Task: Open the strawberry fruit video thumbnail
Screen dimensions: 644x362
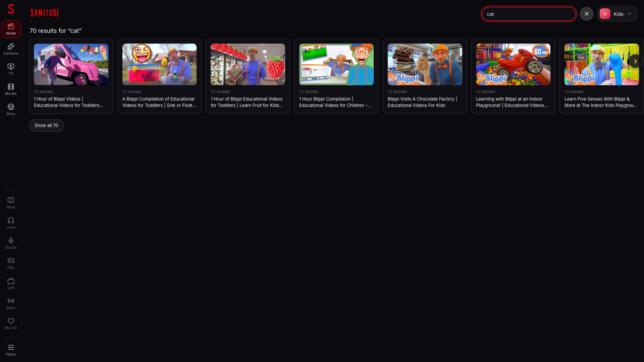Action: click(x=248, y=64)
